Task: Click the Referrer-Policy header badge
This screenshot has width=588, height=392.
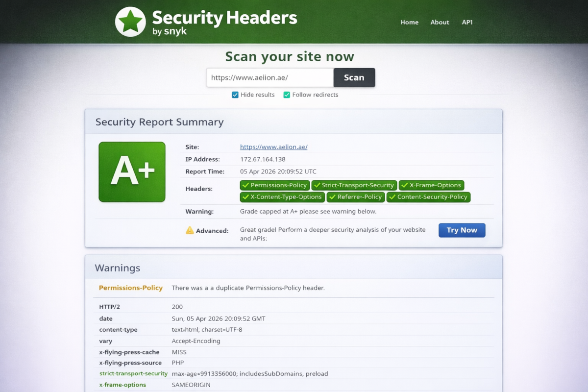Action: pos(355,197)
